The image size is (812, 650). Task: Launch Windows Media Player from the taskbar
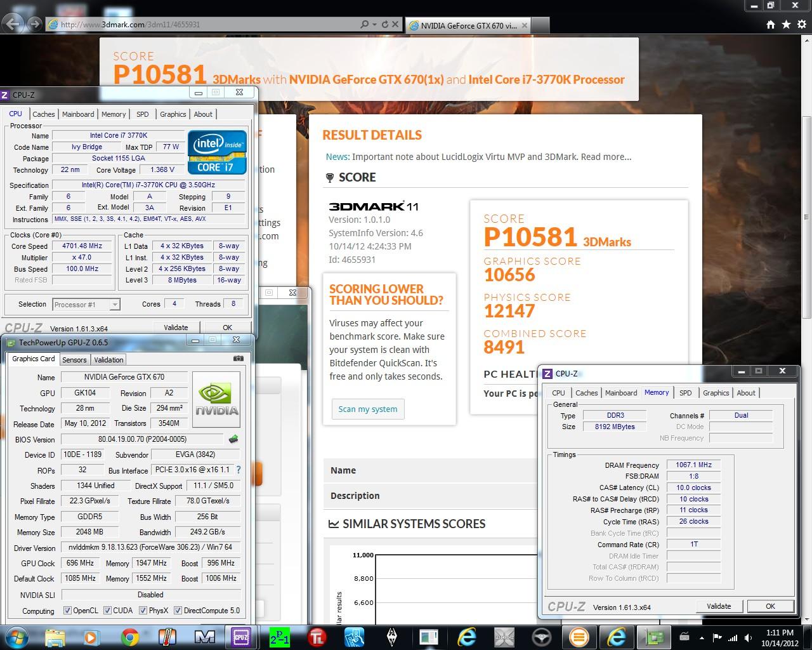(x=91, y=637)
